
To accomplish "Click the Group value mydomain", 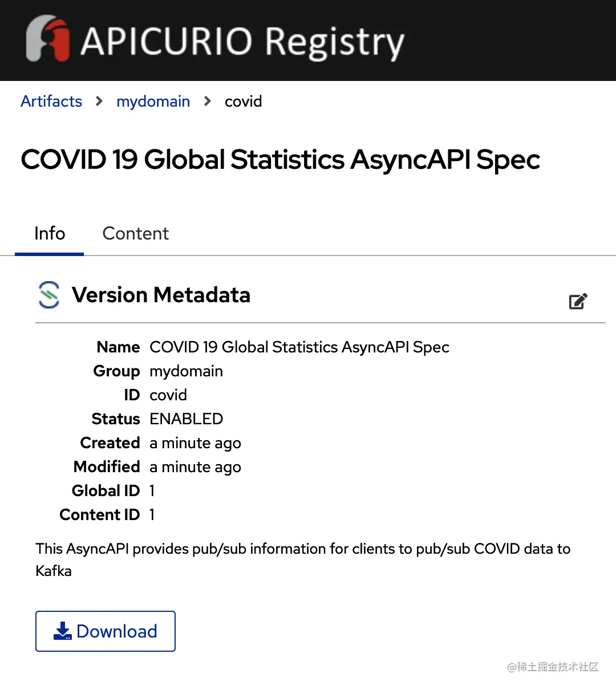I will [186, 371].
